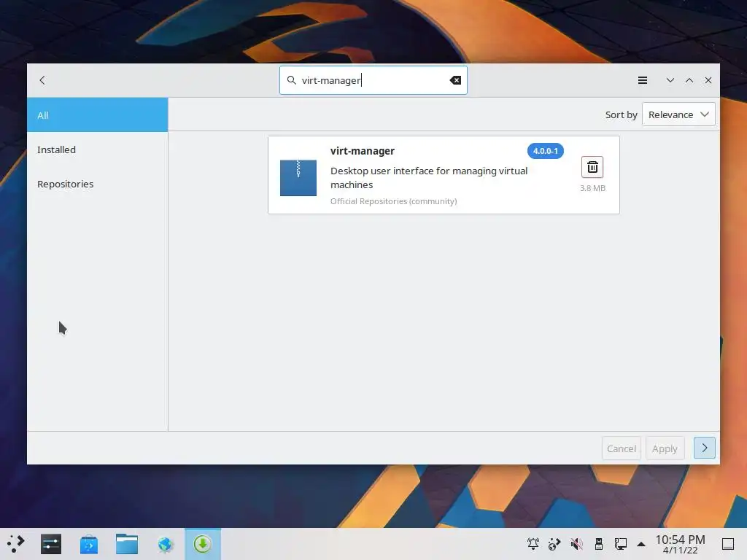Expand hidden system tray icons
The height and width of the screenshot is (560, 747).
pyautogui.click(x=641, y=544)
